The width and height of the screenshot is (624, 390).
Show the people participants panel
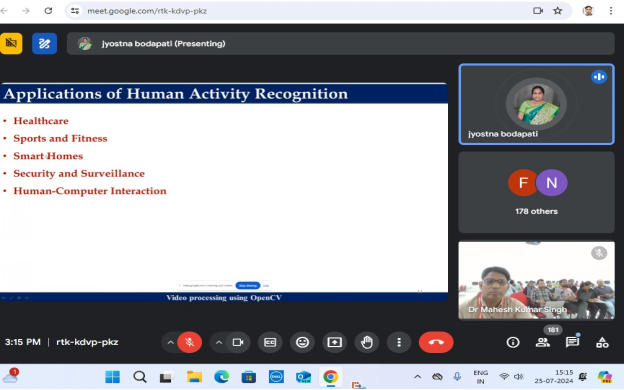click(543, 342)
